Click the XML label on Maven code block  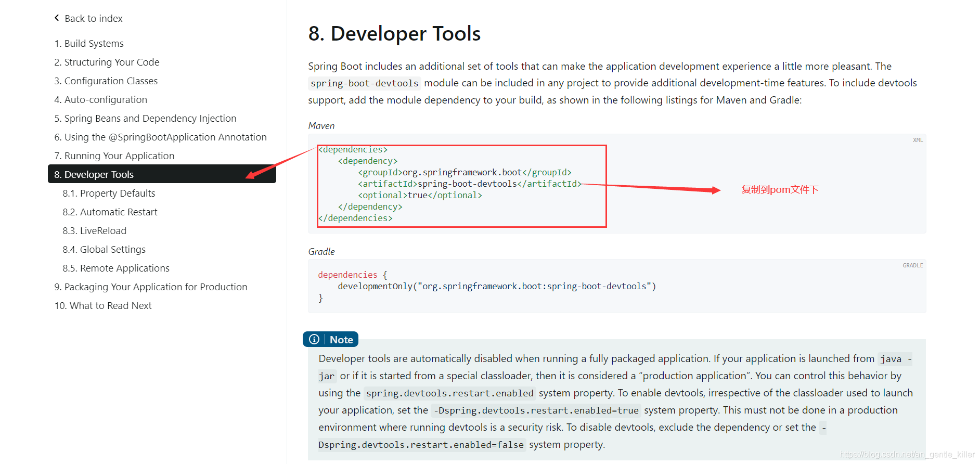click(918, 140)
